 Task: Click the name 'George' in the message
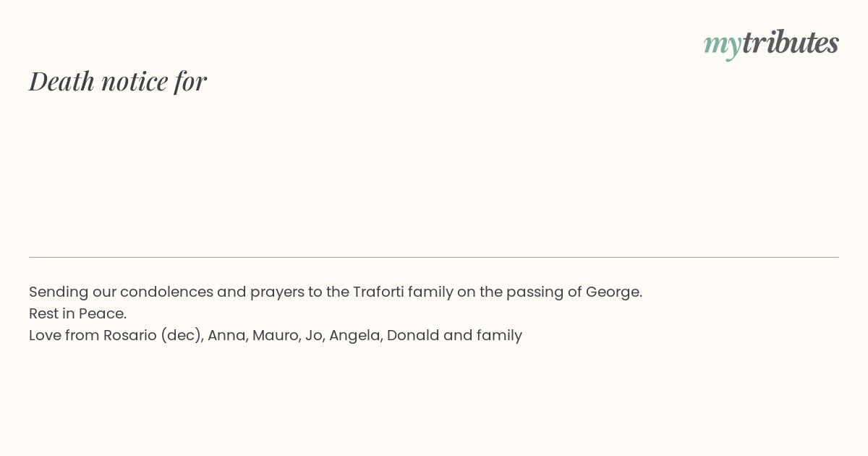click(613, 292)
